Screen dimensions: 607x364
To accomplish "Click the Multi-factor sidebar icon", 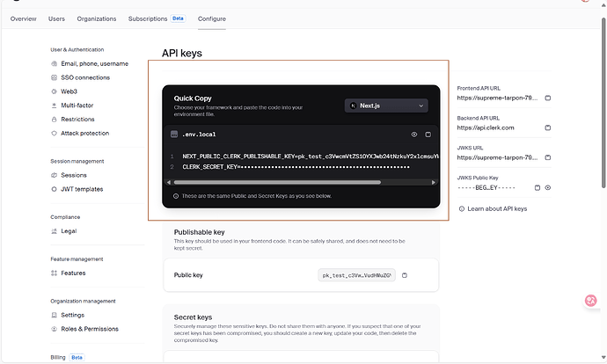I will point(55,106).
